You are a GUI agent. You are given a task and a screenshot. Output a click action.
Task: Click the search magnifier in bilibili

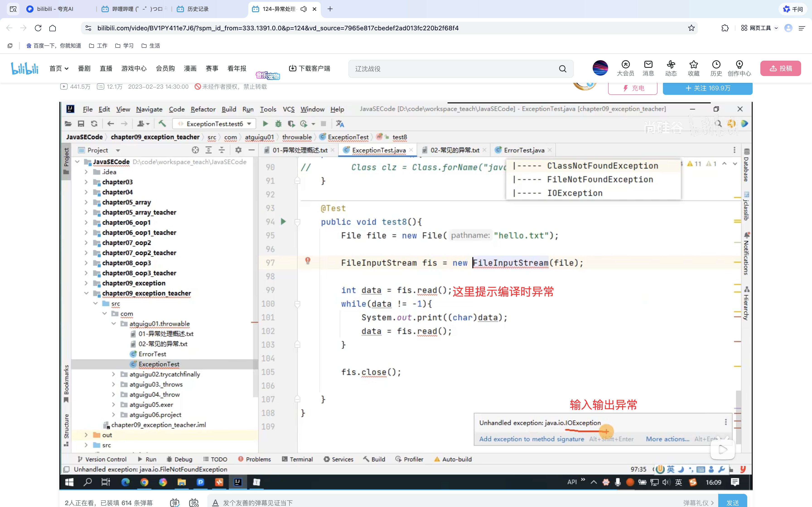click(x=563, y=69)
